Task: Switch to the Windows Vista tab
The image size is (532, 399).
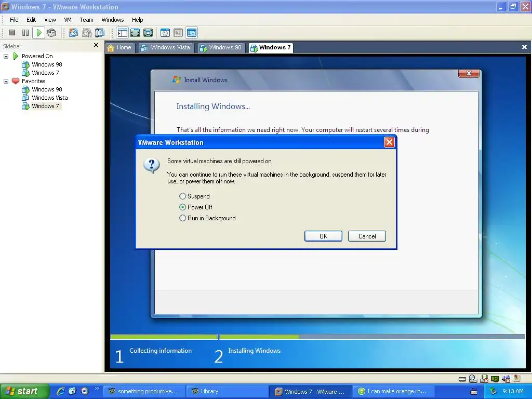Action: point(166,47)
